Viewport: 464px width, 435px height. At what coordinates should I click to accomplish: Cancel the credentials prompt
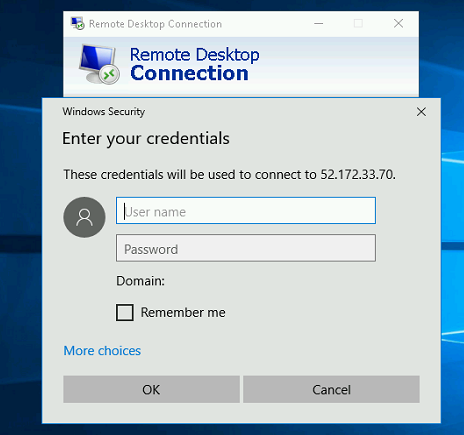(331, 389)
